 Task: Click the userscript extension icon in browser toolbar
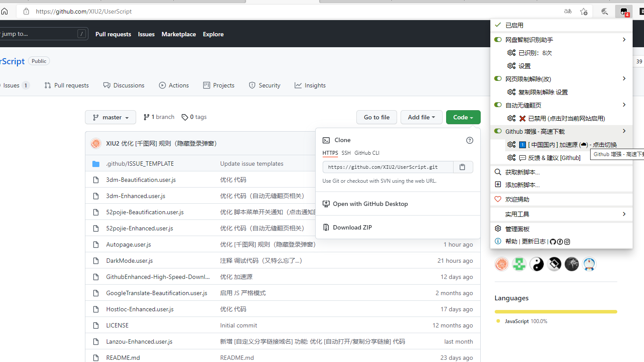coord(623,11)
